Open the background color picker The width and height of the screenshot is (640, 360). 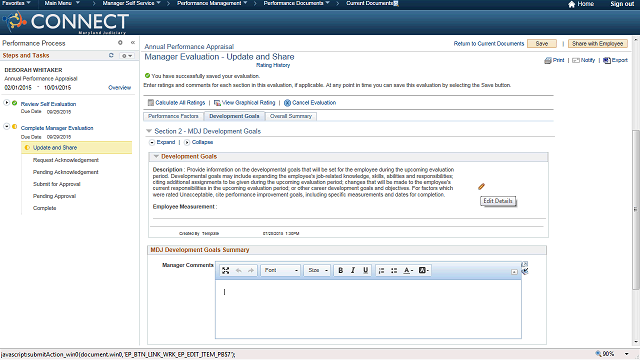(423, 270)
